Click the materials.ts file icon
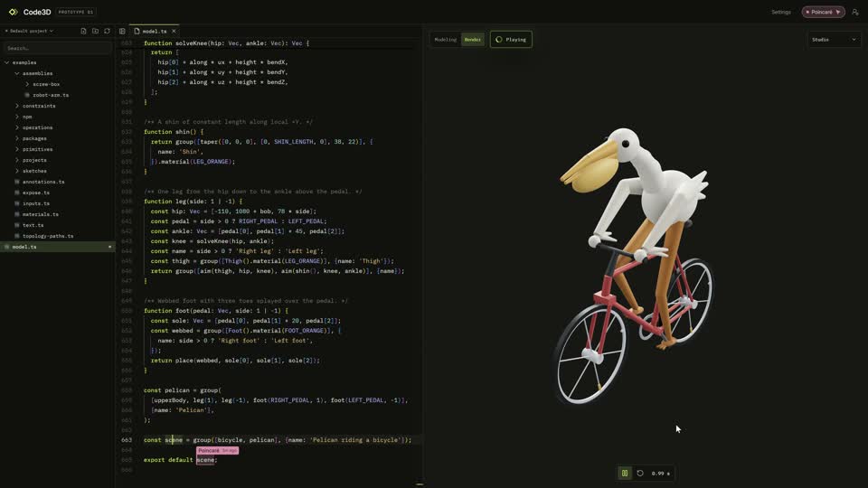This screenshot has height=488, width=868. coord(17,214)
